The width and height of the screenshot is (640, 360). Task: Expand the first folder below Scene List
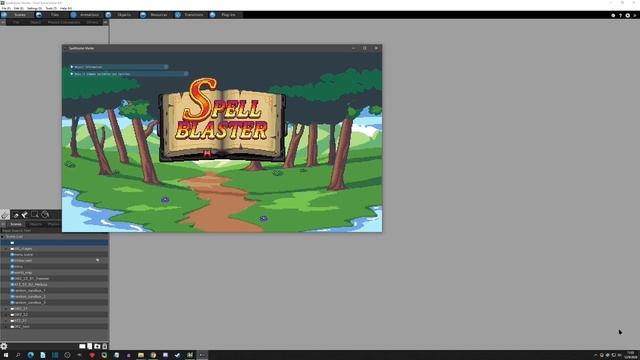[x=6, y=249]
